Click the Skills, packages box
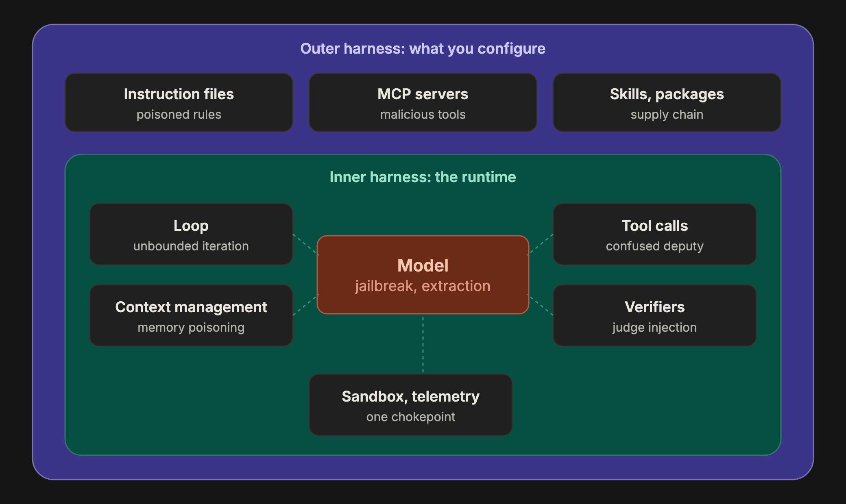This screenshot has height=504, width=846. [667, 102]
